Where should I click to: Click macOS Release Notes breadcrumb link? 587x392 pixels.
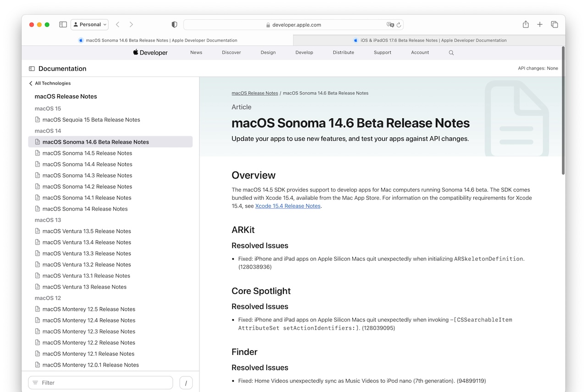tap(255, 93)
